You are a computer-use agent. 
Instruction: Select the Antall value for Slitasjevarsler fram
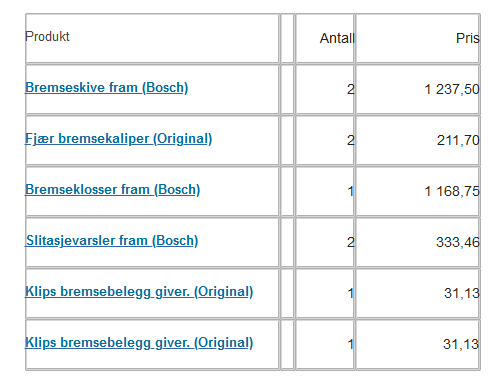pos(351,242)
